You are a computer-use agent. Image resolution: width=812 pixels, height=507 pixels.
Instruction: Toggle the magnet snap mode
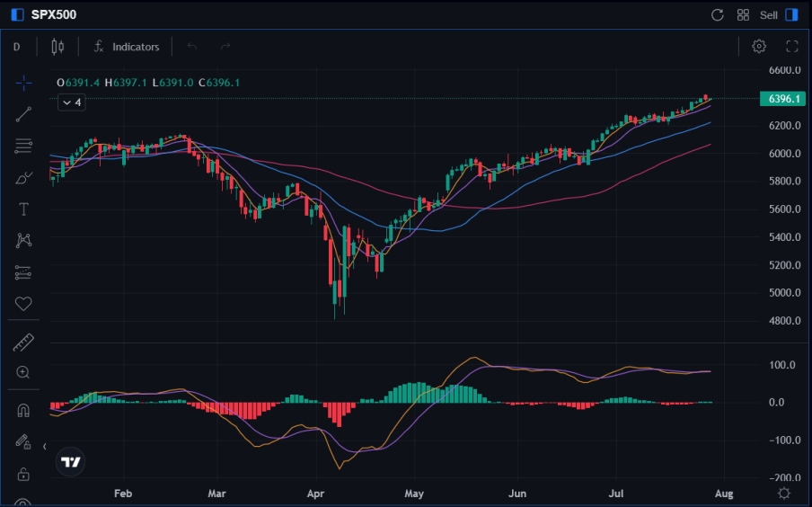click(x=23, y=410)
